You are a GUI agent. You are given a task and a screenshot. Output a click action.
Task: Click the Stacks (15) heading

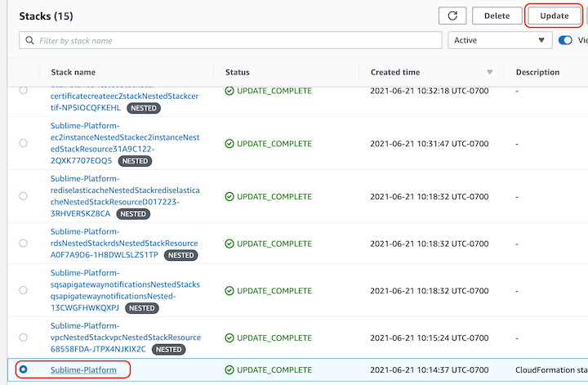click(x=46, y=16)
